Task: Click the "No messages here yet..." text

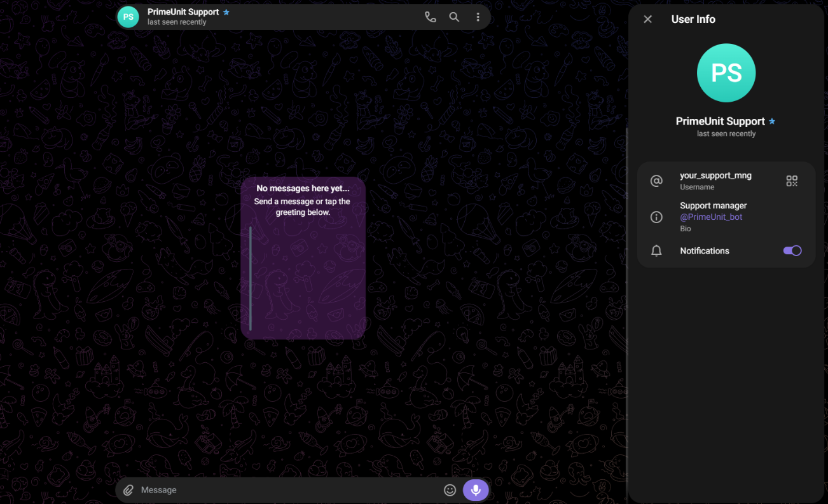Action: click(x=303, y=189)
